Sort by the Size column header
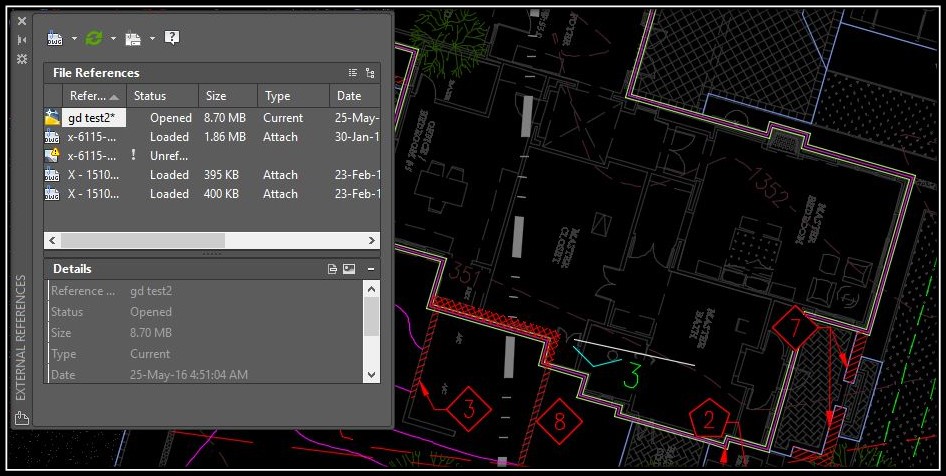 (x=228, y=96)
